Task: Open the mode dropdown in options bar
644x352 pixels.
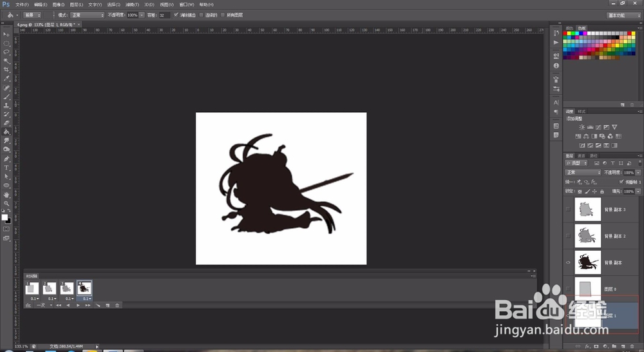Action: [87, 15]
